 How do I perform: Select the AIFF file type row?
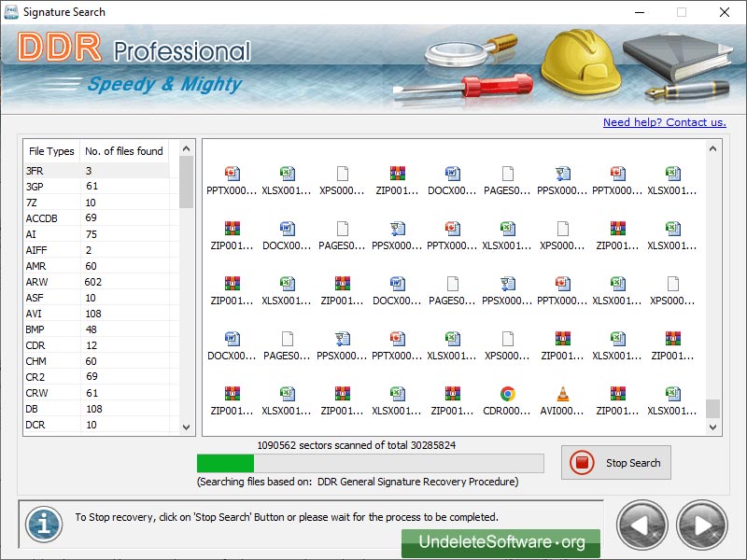coord(96,250)
